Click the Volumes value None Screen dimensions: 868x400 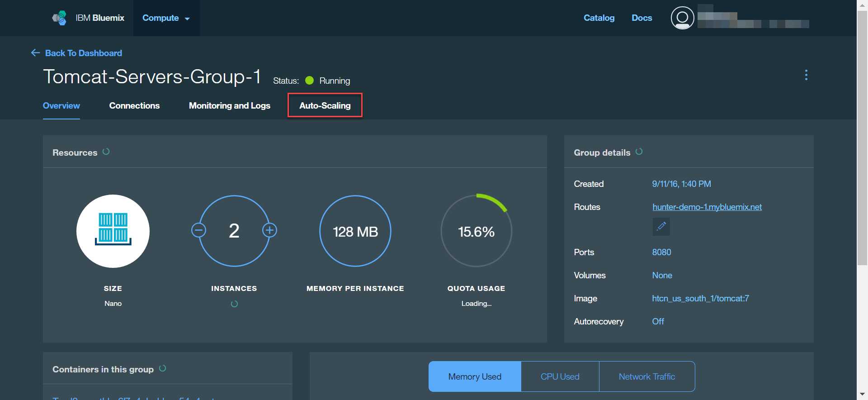(662, 276)
